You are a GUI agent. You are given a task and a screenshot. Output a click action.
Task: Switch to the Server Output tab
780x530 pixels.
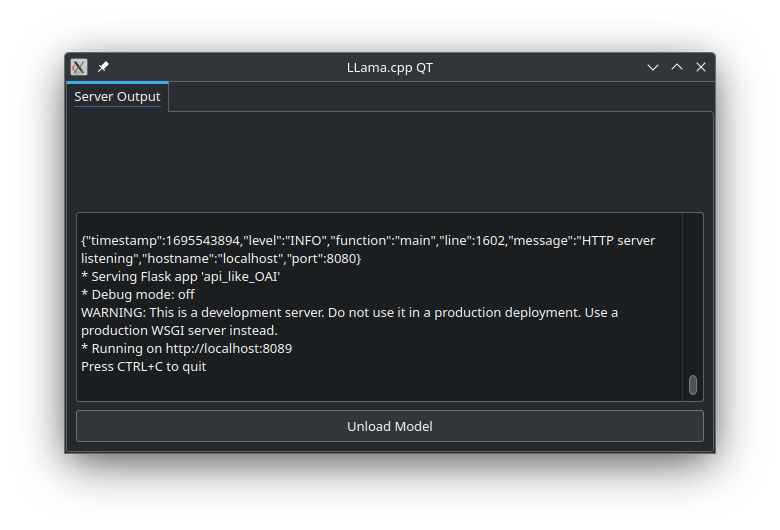point(117,97)
